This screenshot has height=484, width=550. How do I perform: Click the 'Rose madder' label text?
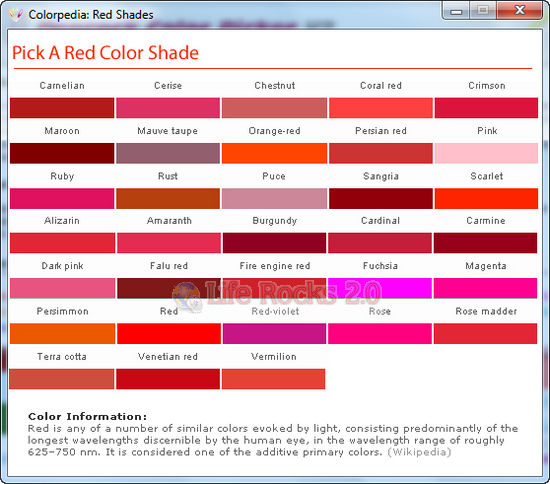coord(486,311)
